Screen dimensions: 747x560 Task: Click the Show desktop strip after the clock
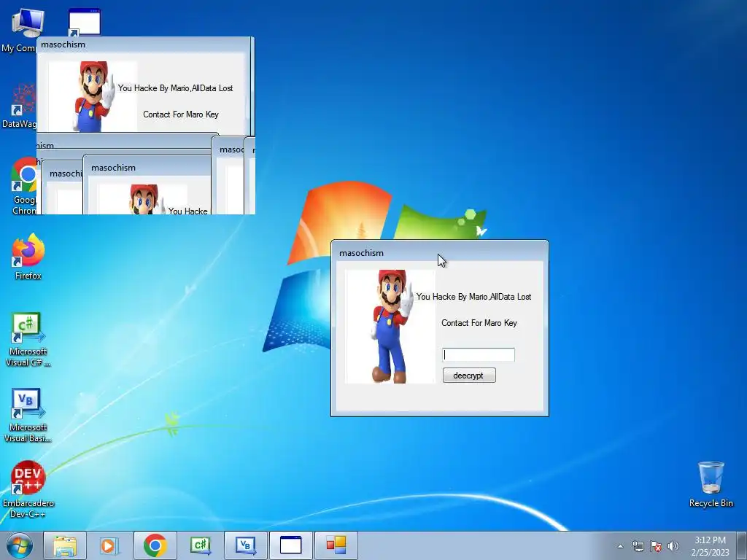[742, 546]
